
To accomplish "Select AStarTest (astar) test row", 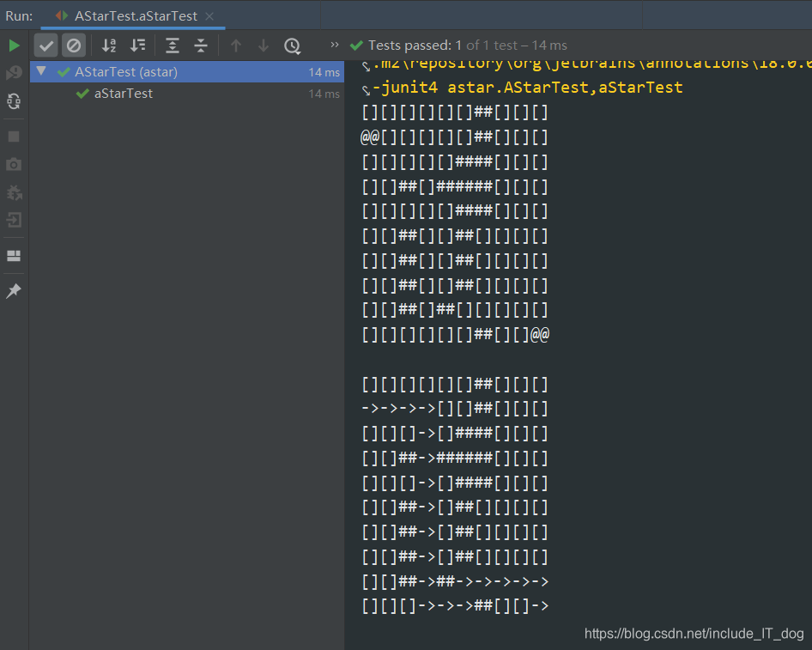I will point(187,72).
